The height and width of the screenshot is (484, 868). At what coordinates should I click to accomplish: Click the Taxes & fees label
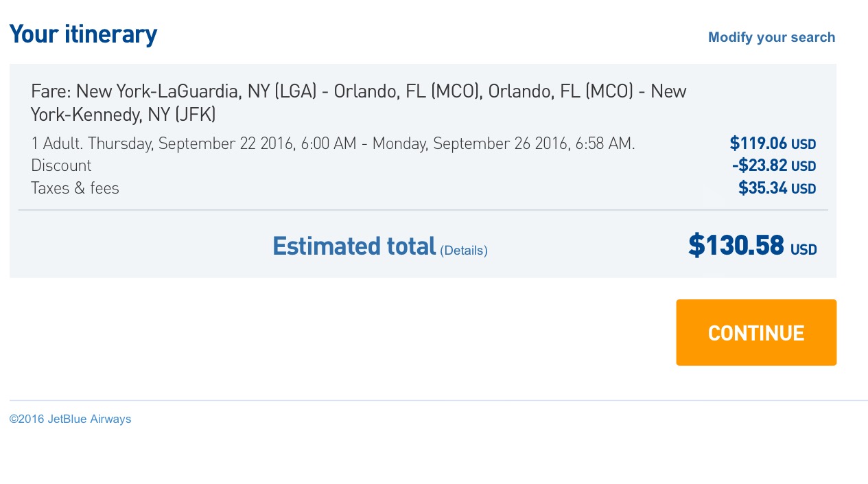click(x=75, y=187)
